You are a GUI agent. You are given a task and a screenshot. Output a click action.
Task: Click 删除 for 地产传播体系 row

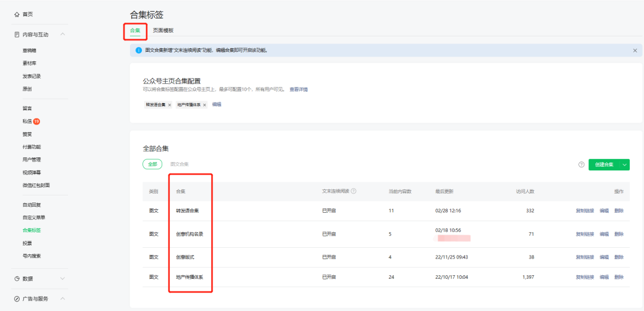pos(619,277)
